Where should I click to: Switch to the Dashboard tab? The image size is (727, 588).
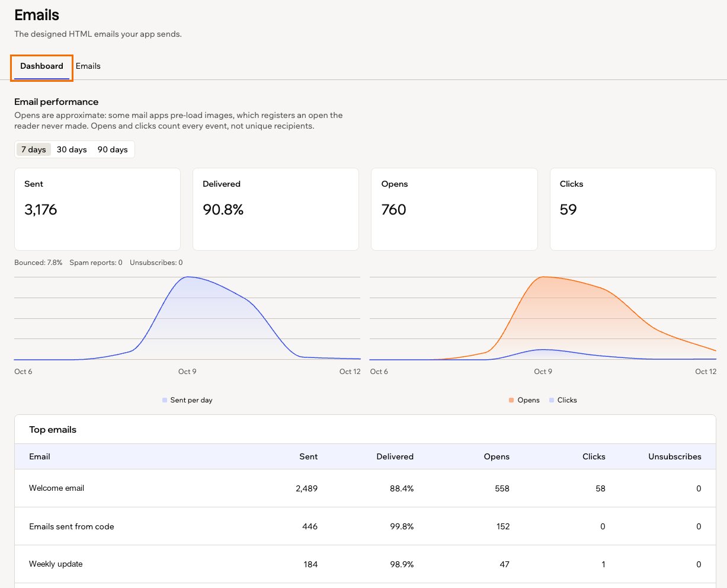point(41,66)
